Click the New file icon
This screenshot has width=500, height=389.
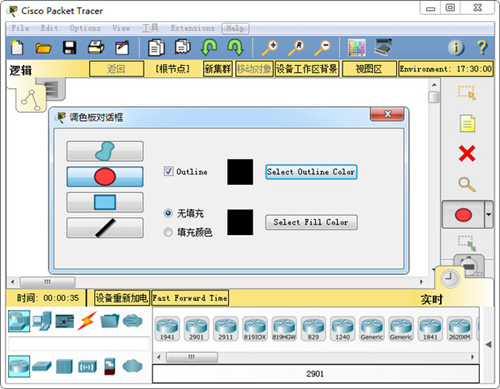(x=17, y=47)
